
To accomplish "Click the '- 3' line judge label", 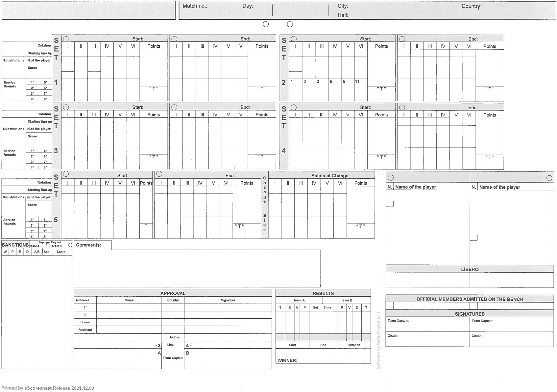I will [158, 346].
